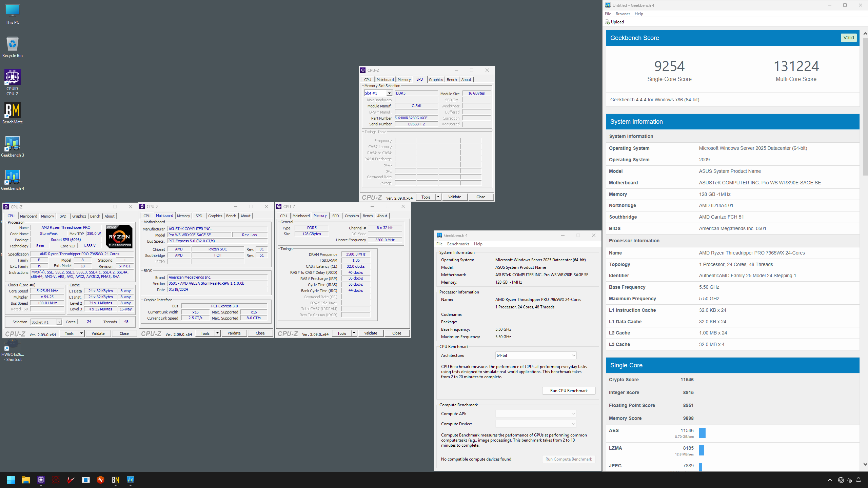Open the Architecture 64-bit dropdown
The image size is (868, 488).
pyautogui.click(x=536, y=355)
